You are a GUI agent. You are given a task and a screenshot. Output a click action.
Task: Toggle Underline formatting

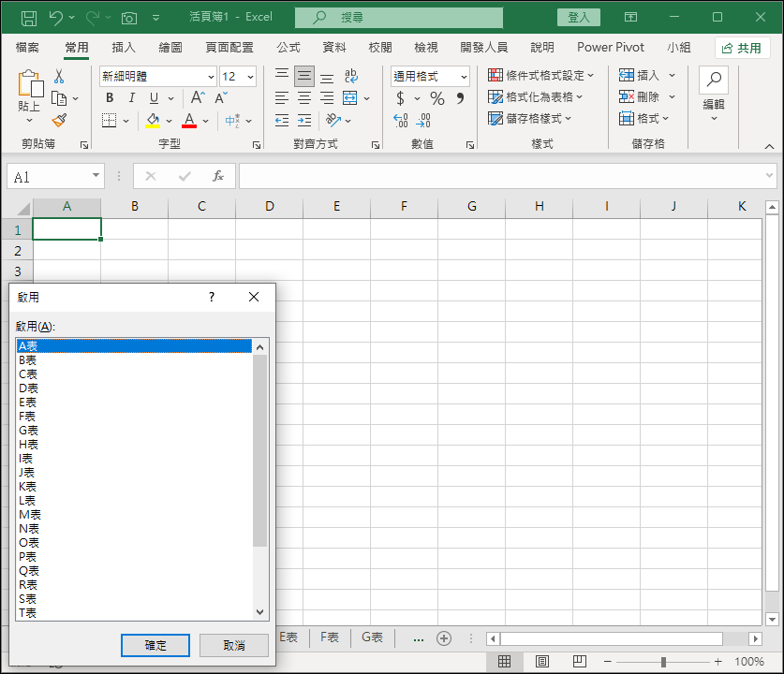point(154,98)
